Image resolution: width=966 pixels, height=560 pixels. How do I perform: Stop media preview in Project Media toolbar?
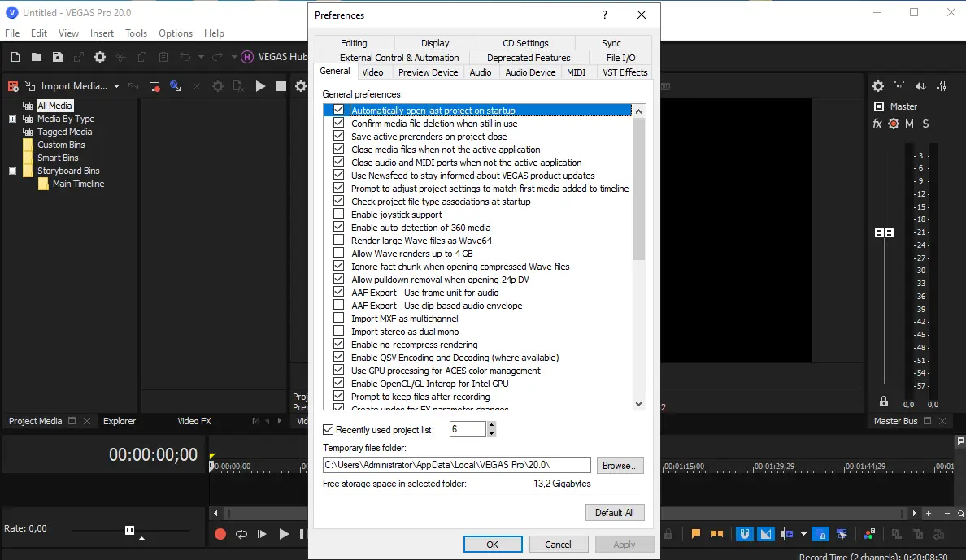click(x=281, y=86)
